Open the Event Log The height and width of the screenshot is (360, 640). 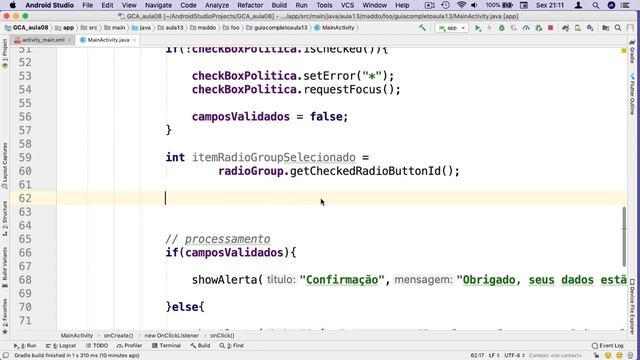[607, 346]
